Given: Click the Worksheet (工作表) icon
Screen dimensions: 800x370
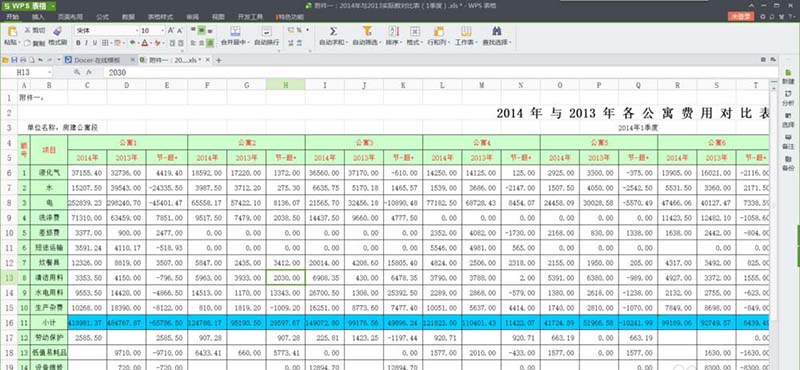Looking at the screenshot, I should point(466,31).
